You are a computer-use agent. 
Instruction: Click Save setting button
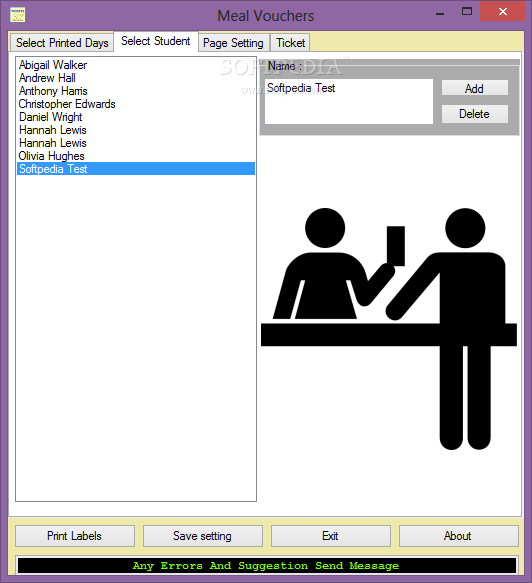pos(203,536)
